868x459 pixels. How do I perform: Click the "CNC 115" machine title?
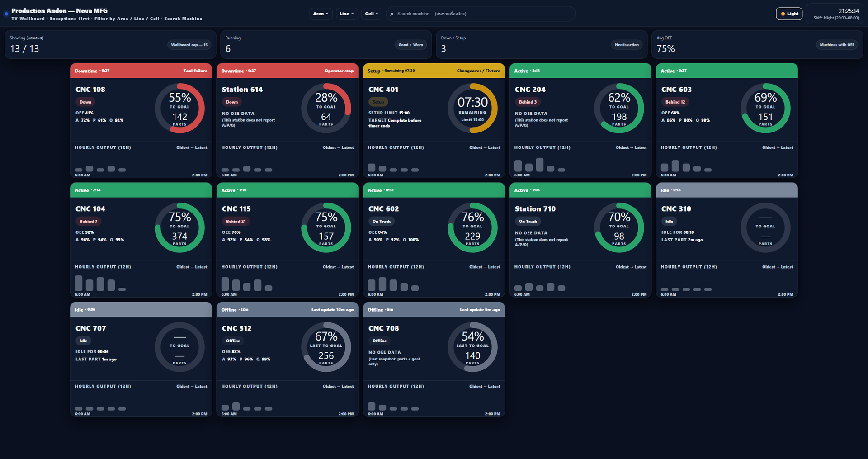pyautogui.click(x=236, y=209)
